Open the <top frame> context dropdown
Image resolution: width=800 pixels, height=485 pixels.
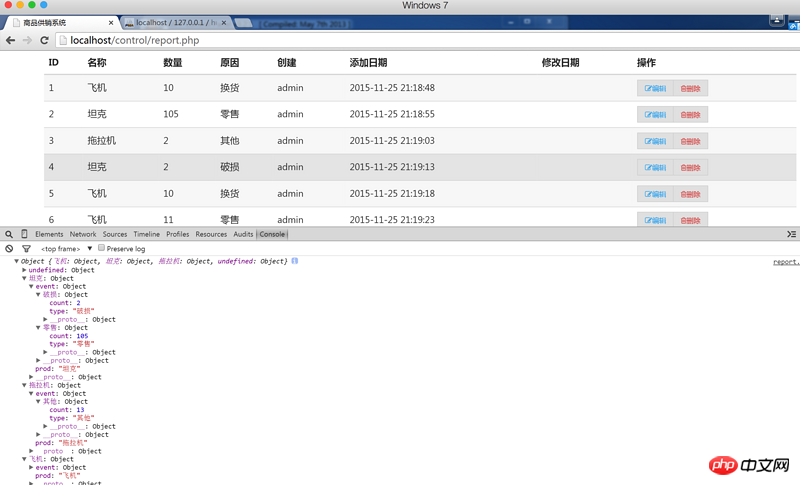click(x=66, y=248)
